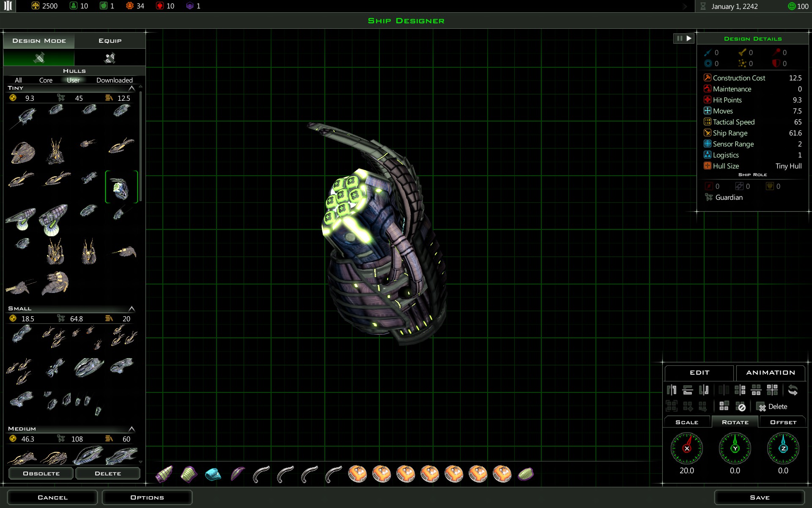The width and height of the screenshot is (812, 508).
Task: Select the last orange pod part
Action: 502,474
